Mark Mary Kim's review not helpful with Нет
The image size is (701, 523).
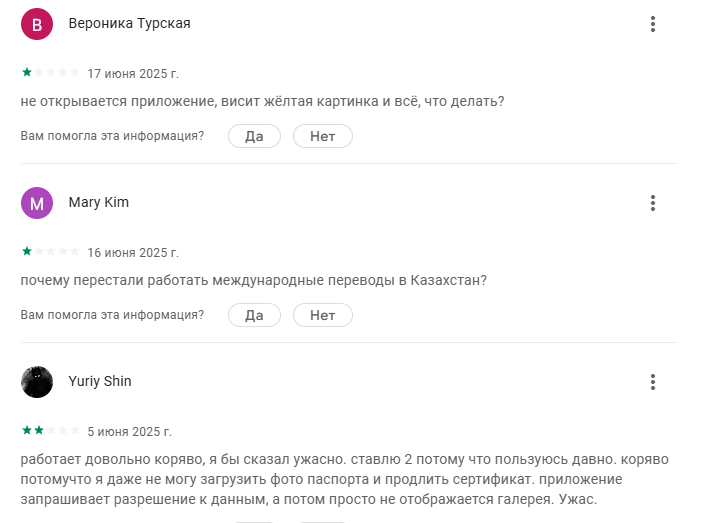point(322,315)
